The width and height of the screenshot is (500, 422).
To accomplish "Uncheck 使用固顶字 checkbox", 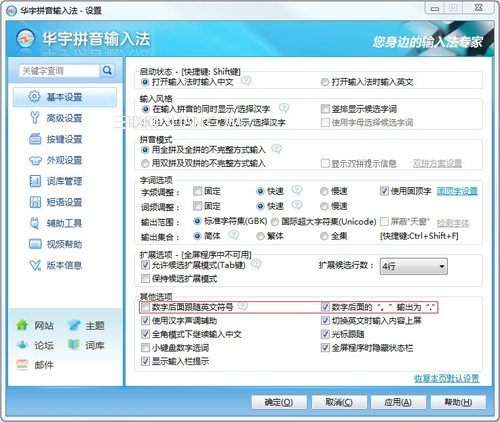I will (x=384, y=191).
